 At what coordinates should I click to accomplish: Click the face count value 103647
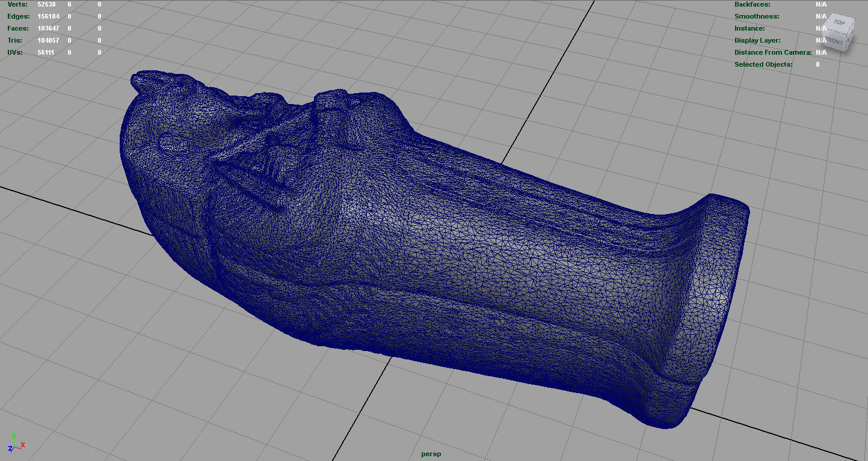48,28
